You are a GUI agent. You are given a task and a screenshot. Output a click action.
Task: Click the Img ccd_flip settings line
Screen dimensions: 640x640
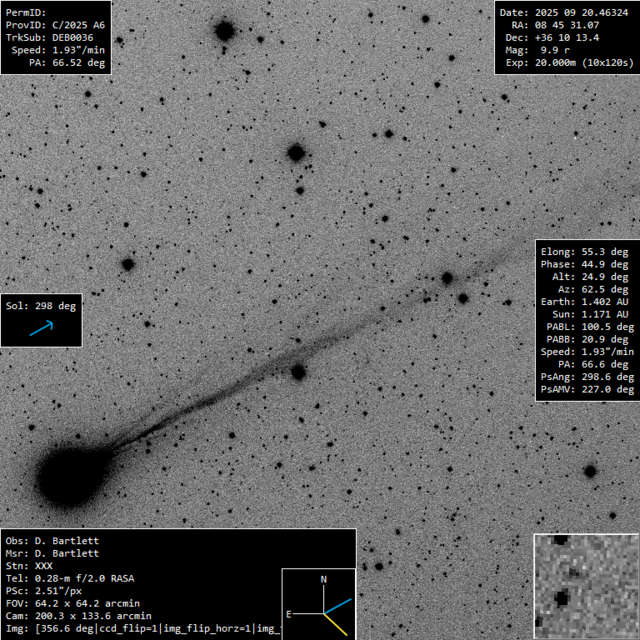point(140,630)
